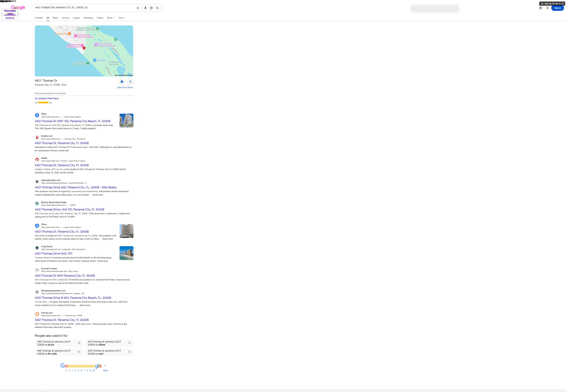Open search by image camera icon

(151, 8)
